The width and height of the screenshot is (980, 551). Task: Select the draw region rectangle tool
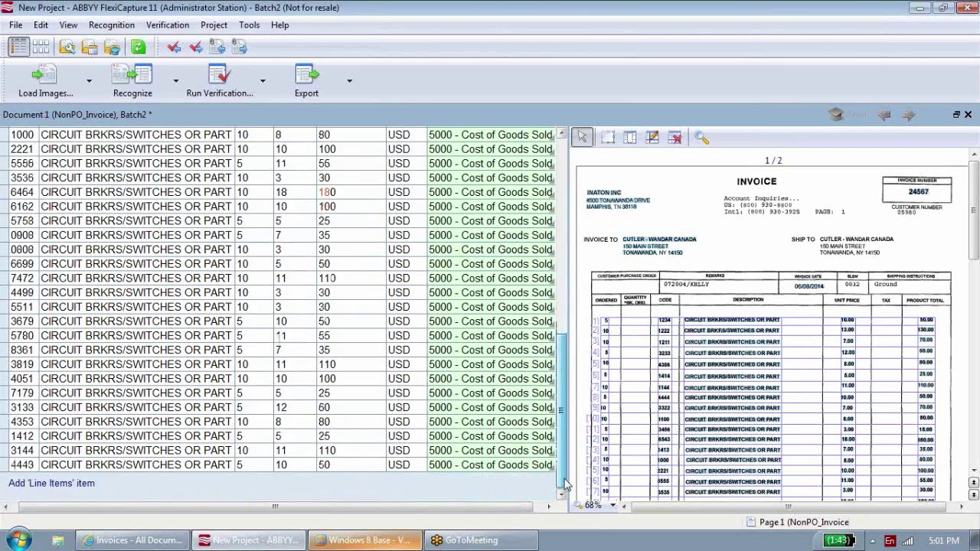pyautogui.click(x=607, y=138)
